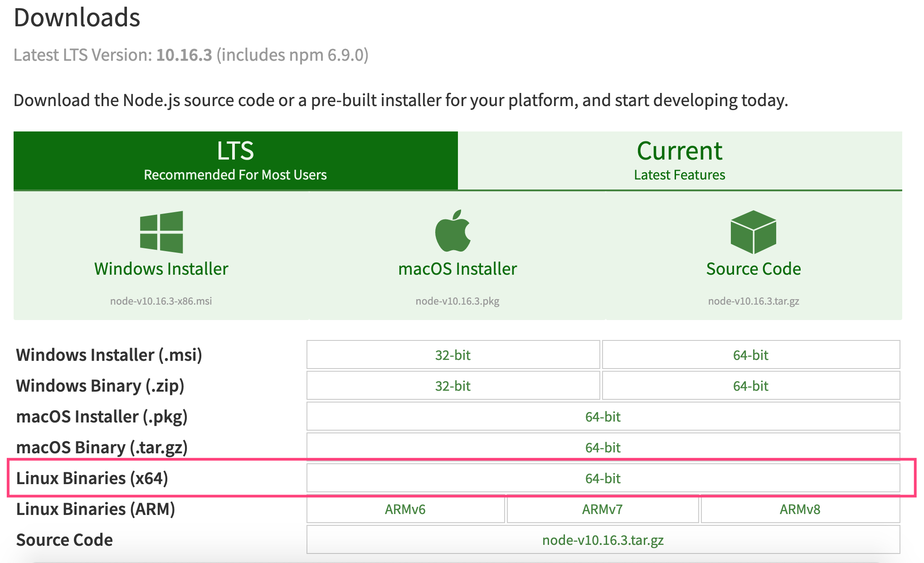Download 64-bit macOS Installer (.pkg)
924x563 pixels.
pyautogui.click(x=603, y=417)
